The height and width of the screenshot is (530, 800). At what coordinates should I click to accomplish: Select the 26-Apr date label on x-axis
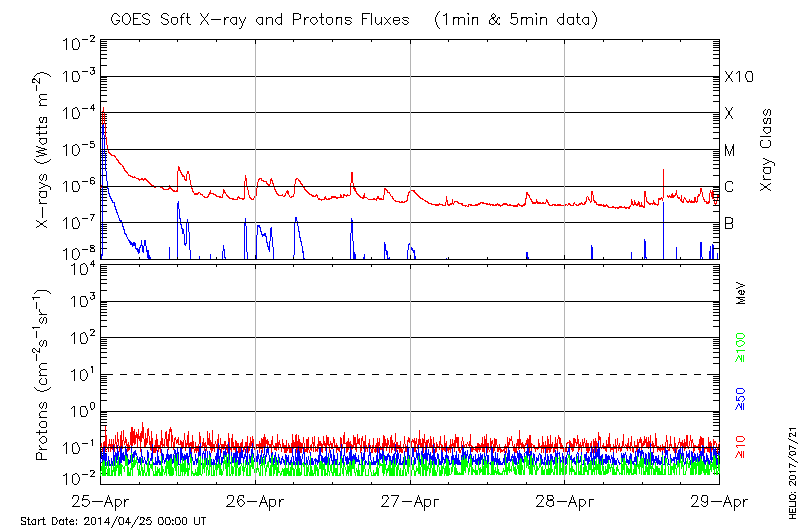[x=256, y=501]
